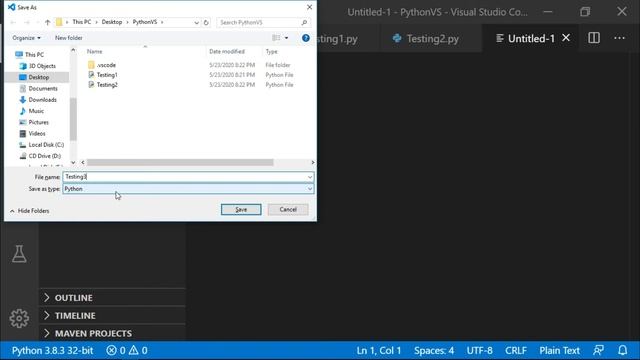Click the Save button
Screen dimensions: 640x360
[x=241, y=209]
